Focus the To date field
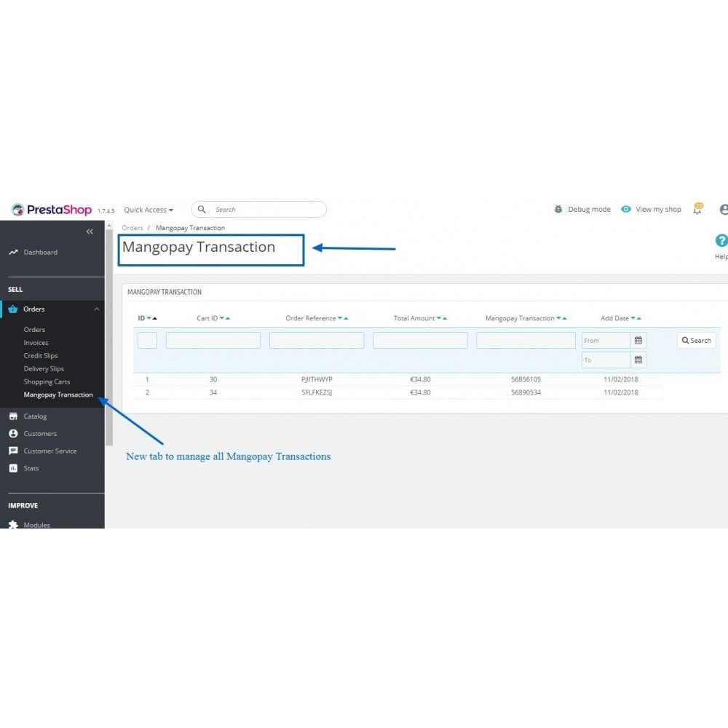This screenshot has width=728, height=728. [x=606, y=360]
